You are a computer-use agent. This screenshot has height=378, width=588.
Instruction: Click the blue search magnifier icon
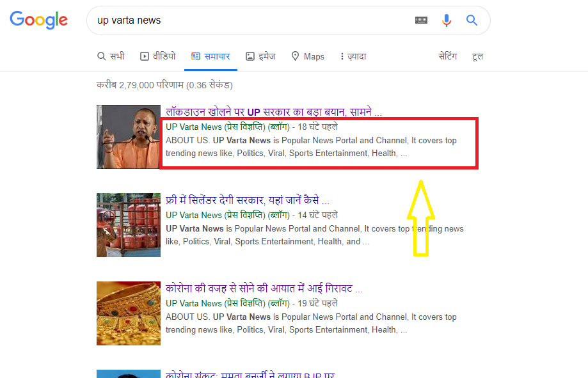click(472, 20)
